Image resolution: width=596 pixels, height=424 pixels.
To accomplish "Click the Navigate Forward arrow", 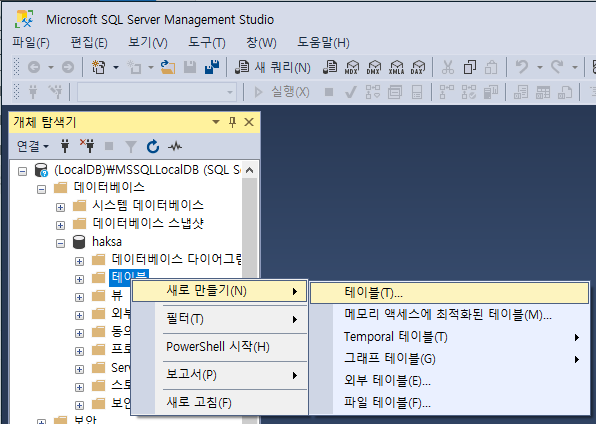I will (68, 67).
